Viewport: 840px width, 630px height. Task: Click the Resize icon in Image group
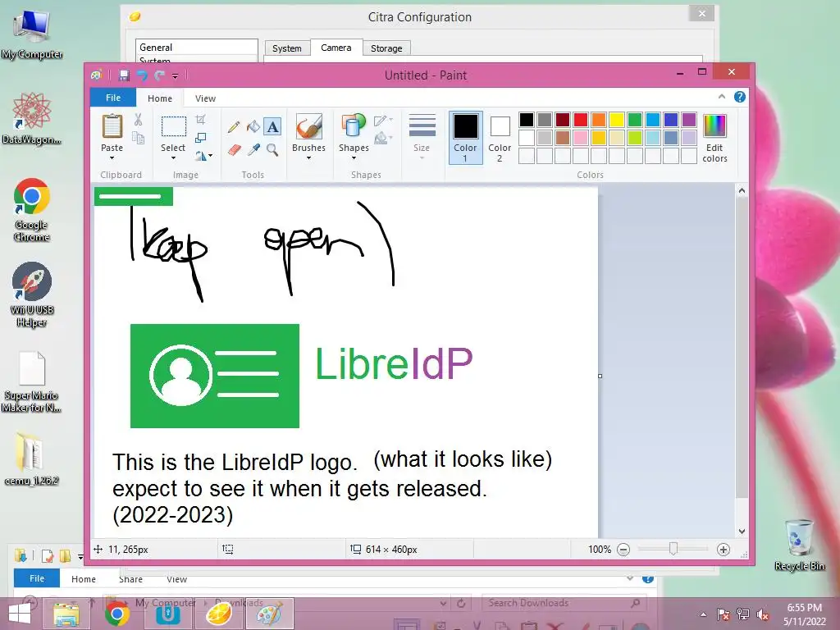(x=201, y=138)
